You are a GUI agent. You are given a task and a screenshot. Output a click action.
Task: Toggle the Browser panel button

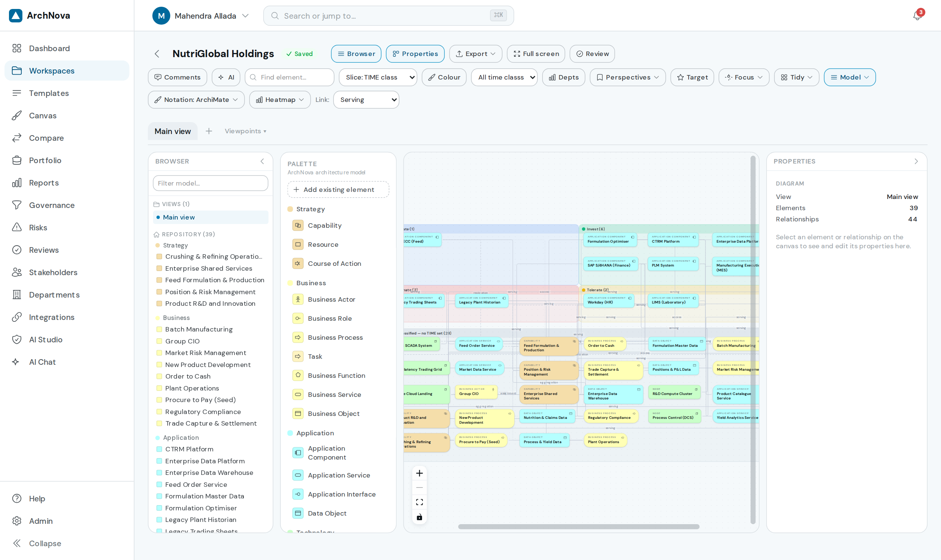point(356,54)
